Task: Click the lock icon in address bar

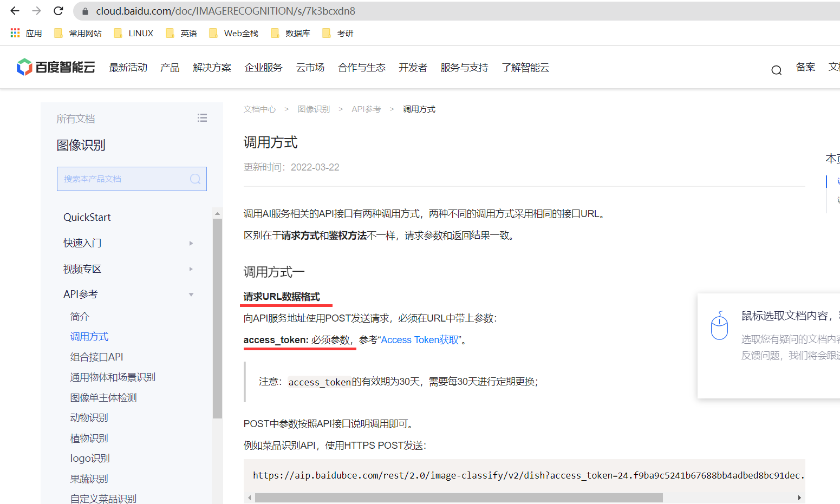Action: pos(85,11)
